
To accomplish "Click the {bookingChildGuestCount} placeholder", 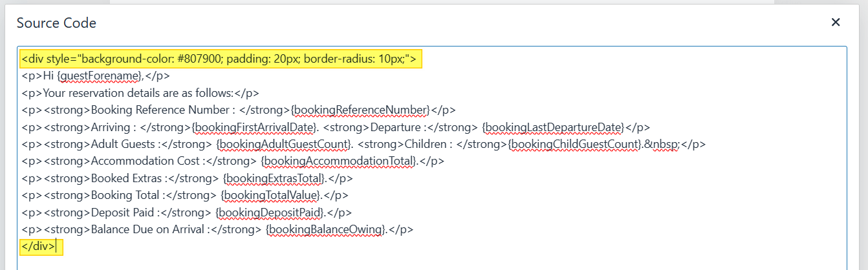I will [576, 144].
